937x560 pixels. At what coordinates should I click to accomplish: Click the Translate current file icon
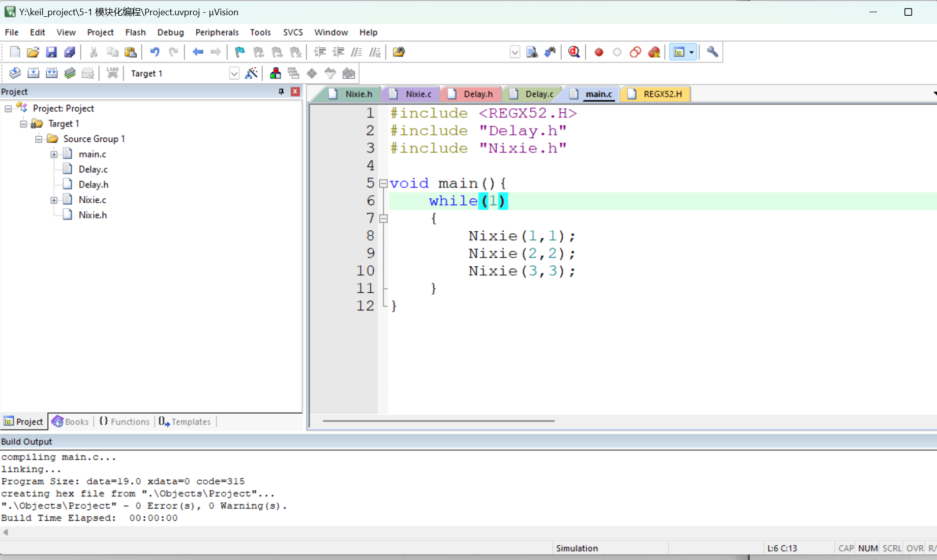(x=15, y=73)
